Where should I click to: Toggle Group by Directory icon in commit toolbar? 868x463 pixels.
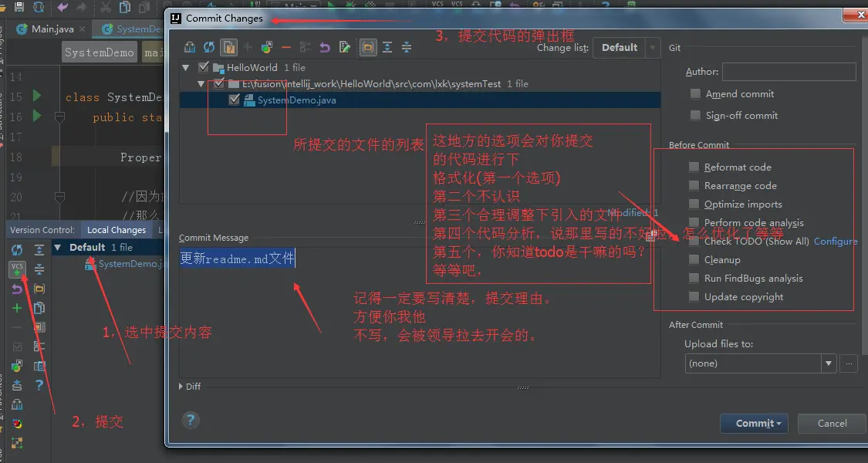coord(367,48)
